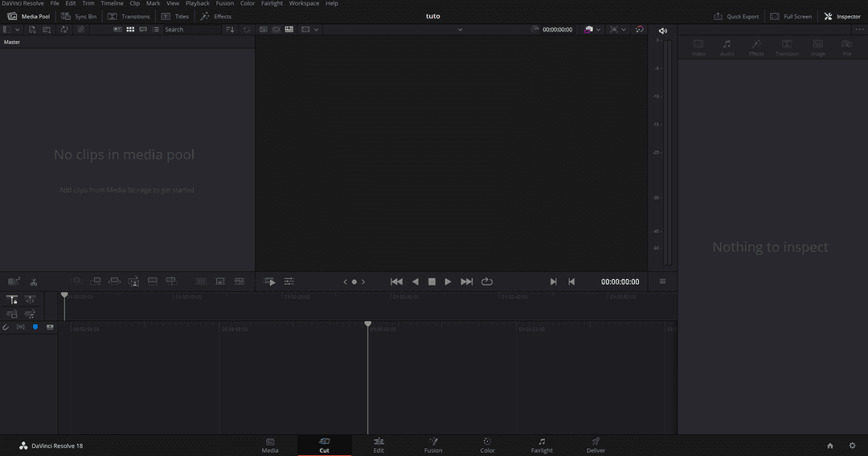Switch to the Fusion page

(x=433, y=446)
